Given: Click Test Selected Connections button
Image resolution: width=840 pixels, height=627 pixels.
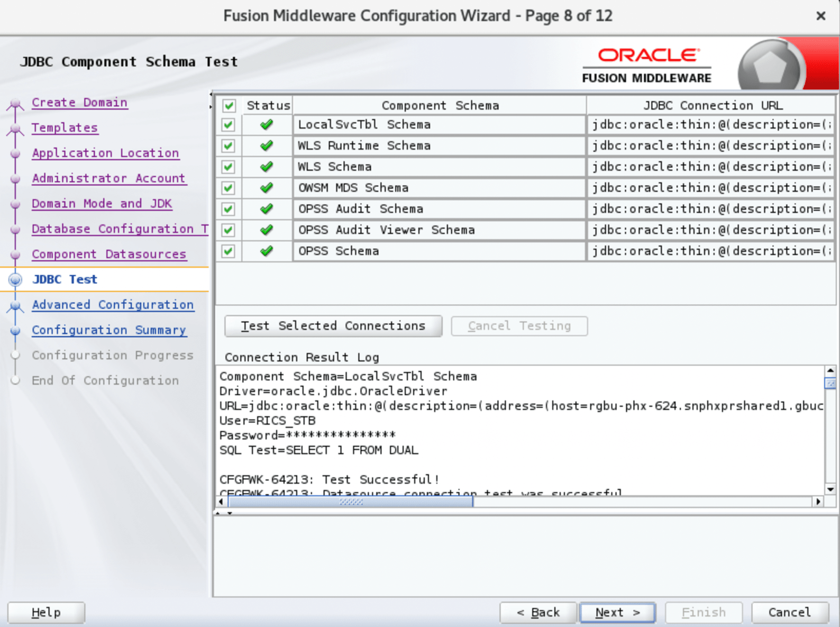Looking at the screenshot, I should coord(333,326).
